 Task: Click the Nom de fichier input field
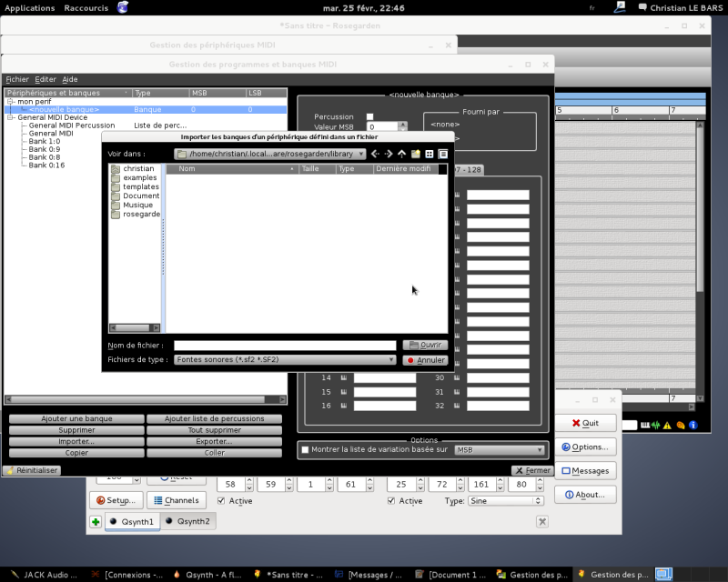tap(285, 346)
